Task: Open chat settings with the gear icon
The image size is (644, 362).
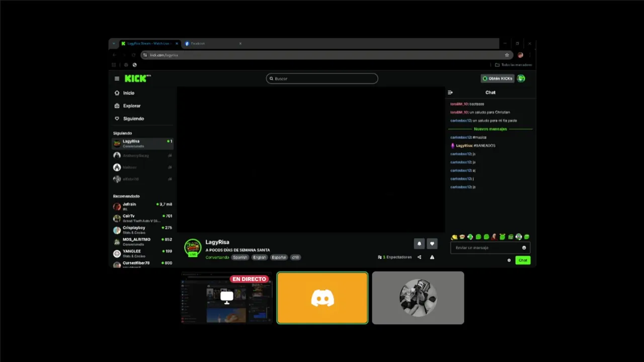Action: click(509, 260)
